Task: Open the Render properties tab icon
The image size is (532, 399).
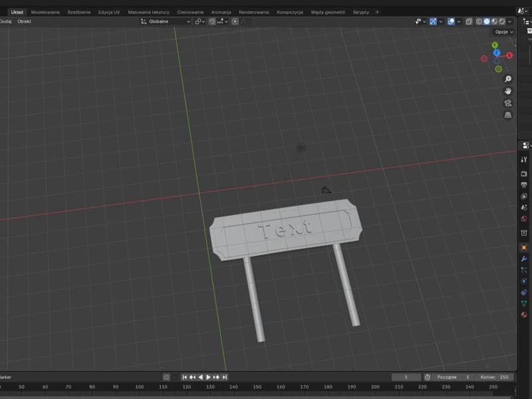Action: point(524,174)
